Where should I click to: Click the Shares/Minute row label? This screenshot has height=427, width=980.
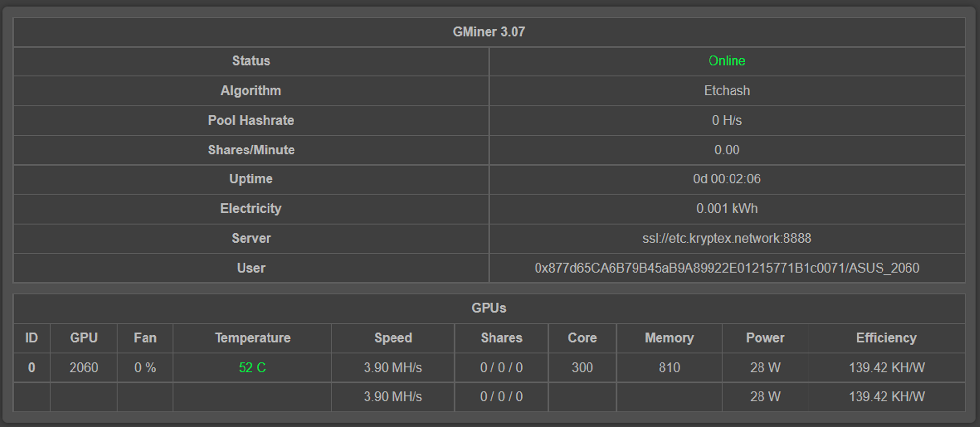[x=251, y=150]
